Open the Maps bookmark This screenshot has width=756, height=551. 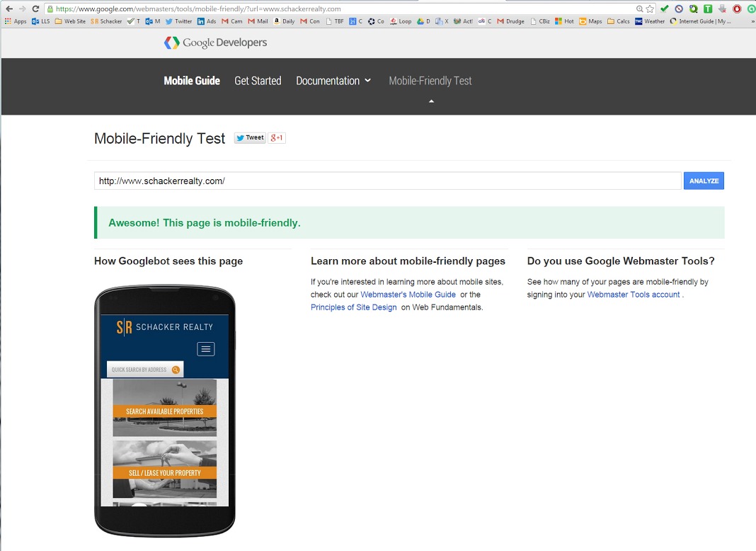tap(590, 21)
